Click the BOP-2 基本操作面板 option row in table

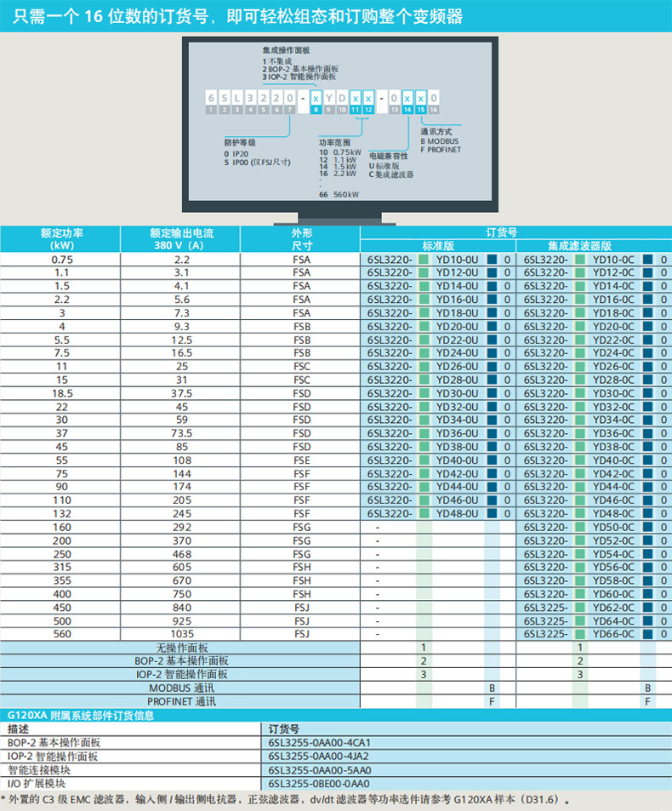182,660
